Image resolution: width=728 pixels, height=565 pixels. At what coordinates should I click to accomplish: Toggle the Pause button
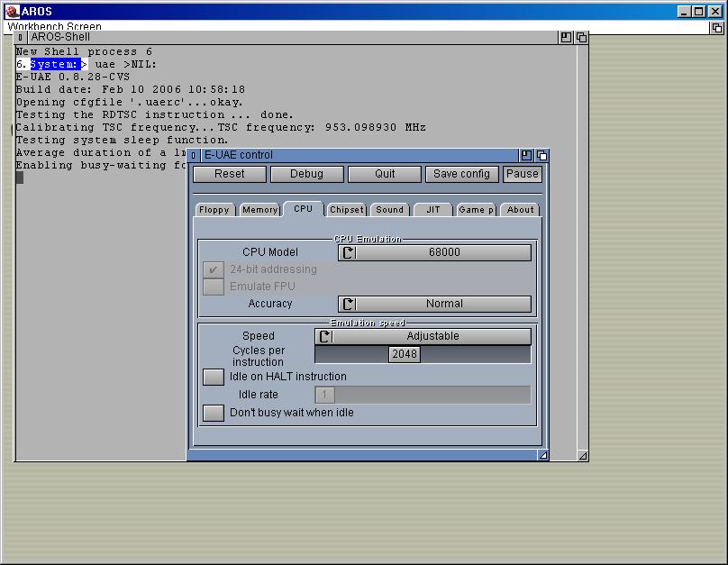[523, 174]
